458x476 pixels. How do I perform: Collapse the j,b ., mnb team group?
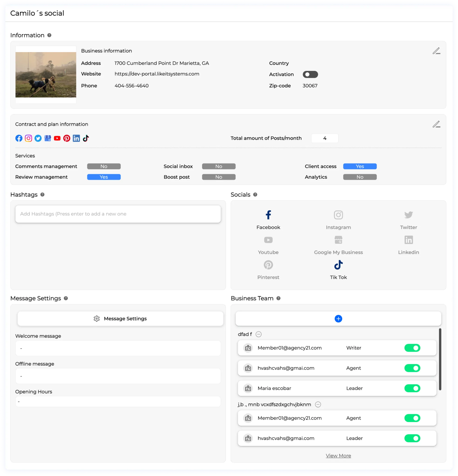tap(318, 405)
